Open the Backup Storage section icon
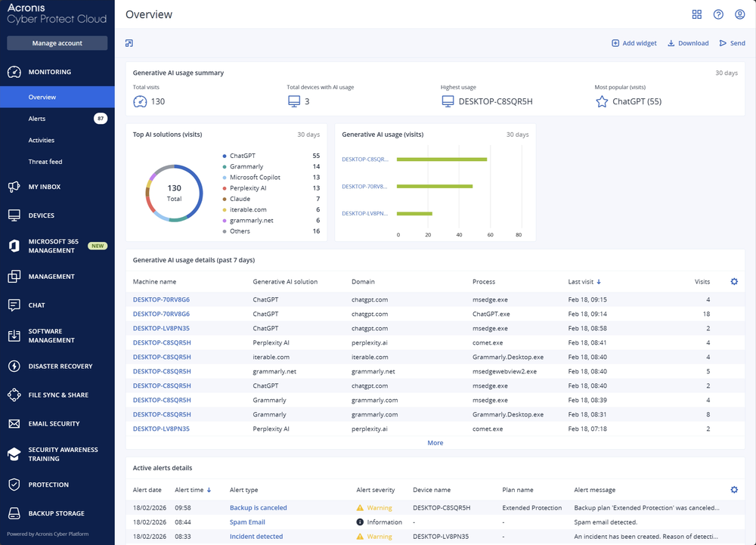Viewport: 756px width, 545px height. 13,513
